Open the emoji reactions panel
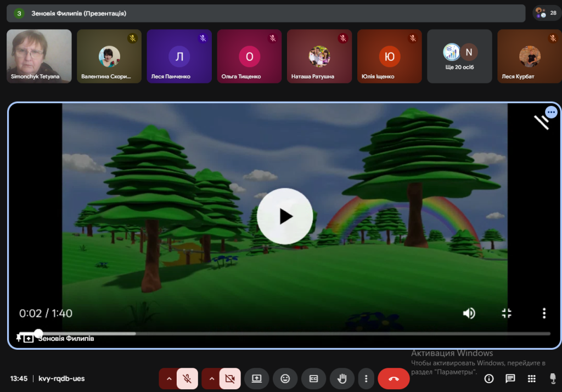 coord(285,379)
